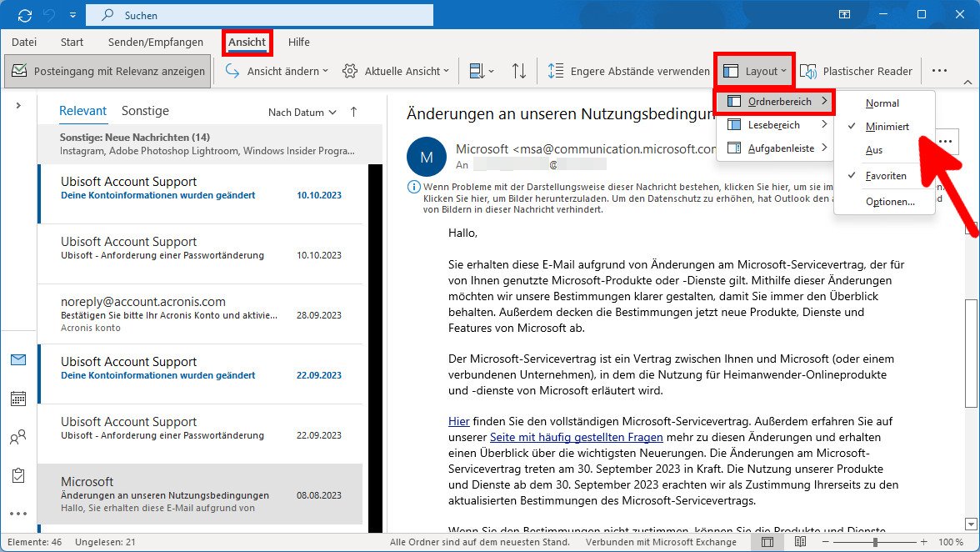Click the sort arrows icon in the ribbon
The width and height of the screenshot is (980, 552).
click(x=517, y=71)
